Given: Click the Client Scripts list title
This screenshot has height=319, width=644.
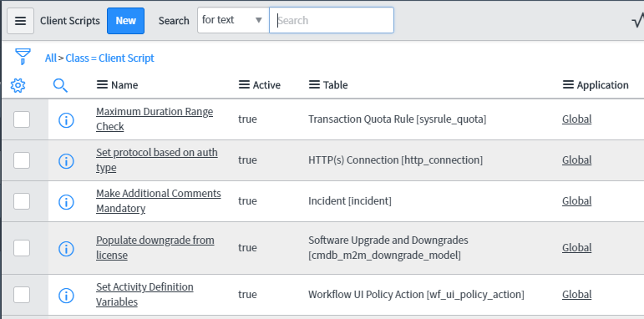Looking at the screenshot, I should point(70,21).
